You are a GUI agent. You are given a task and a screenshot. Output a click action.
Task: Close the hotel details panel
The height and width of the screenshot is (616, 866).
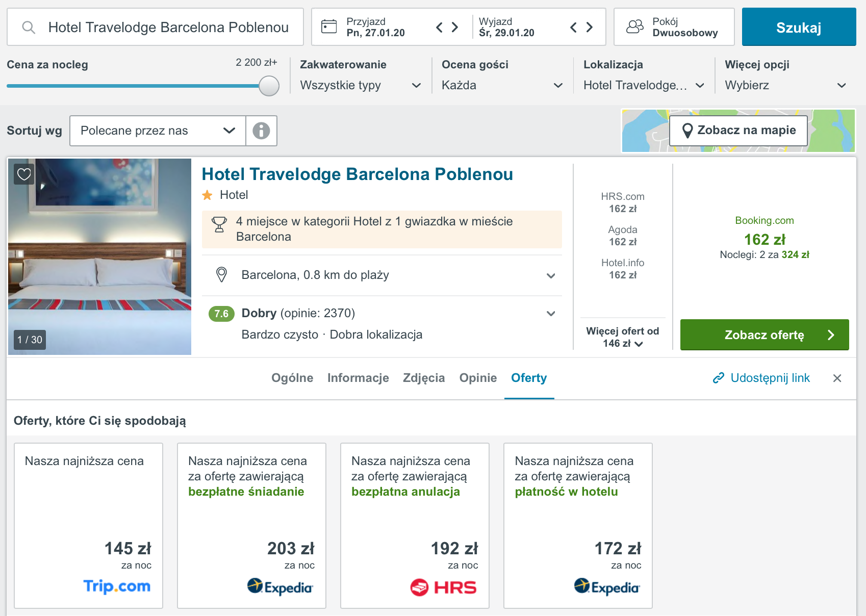click(837, 378)
